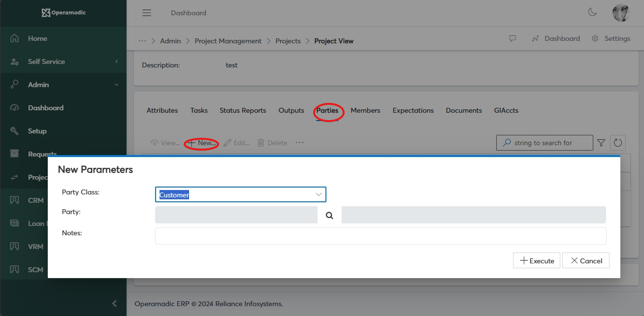
Task: Click the VRM sidebar icon
Action: point(15,247)
